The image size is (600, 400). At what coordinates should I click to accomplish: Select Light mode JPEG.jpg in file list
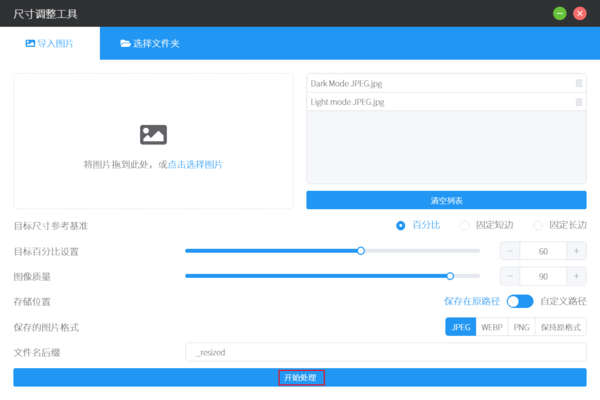coord(446,102)
